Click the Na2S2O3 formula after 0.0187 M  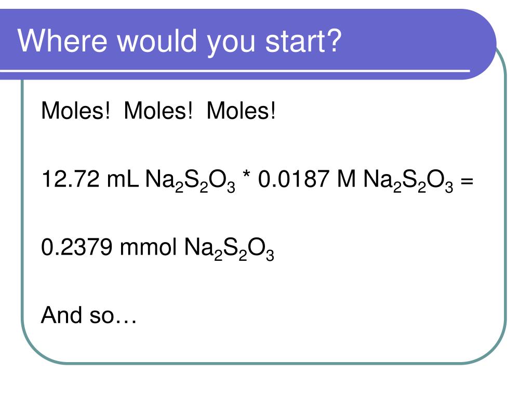click(x=408, y=181)
